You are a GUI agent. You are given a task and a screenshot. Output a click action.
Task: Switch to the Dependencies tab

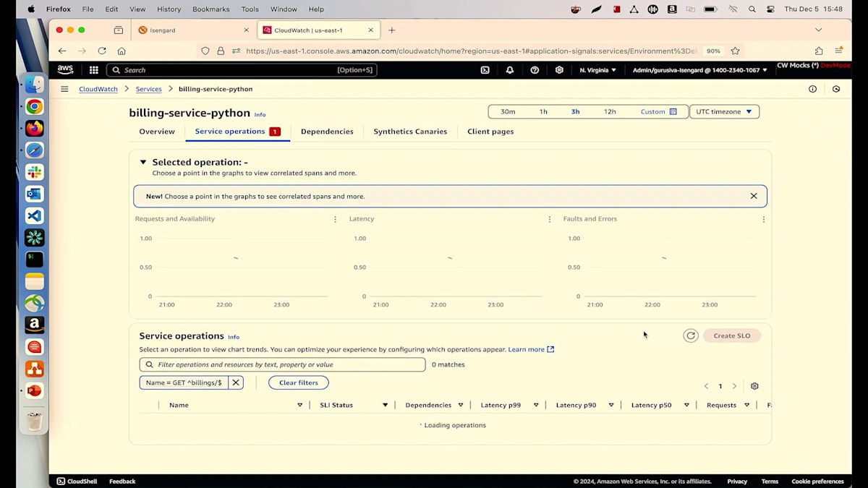[327, 132]
